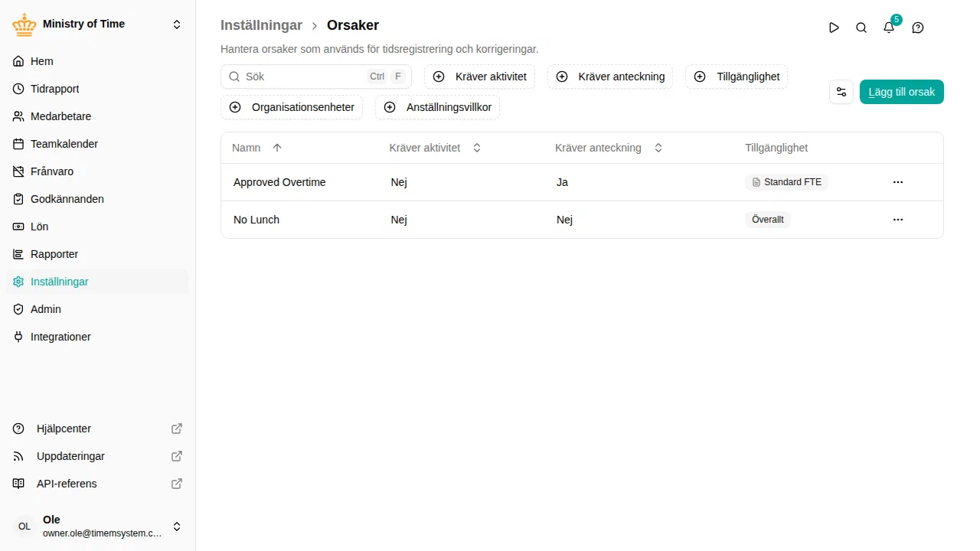Expand the Ministry of Time organization switcher
980x551 pixels.
tap(177, 24)
